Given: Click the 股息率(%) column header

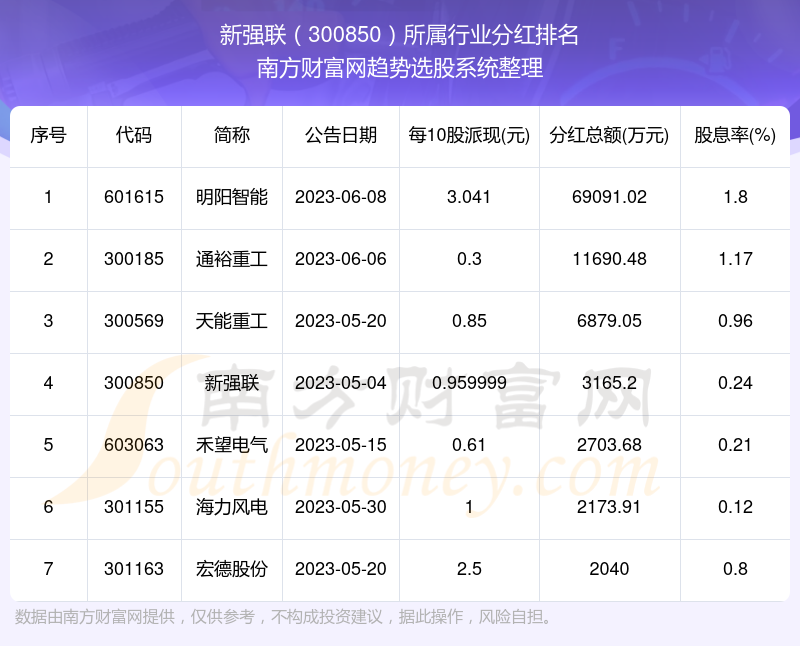Looking at the screenshot, I should click(735, 136).
